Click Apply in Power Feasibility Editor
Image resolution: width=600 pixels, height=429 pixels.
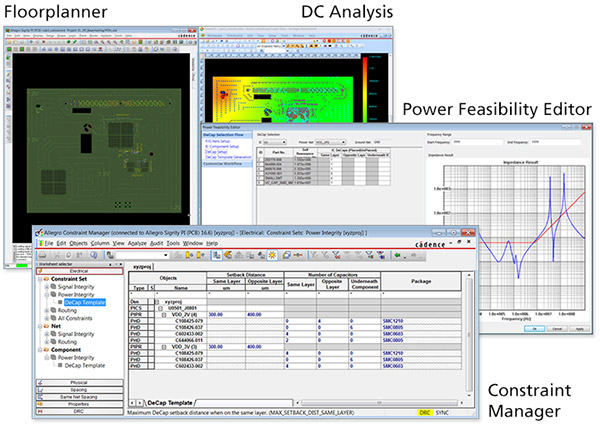pos(579,328)
